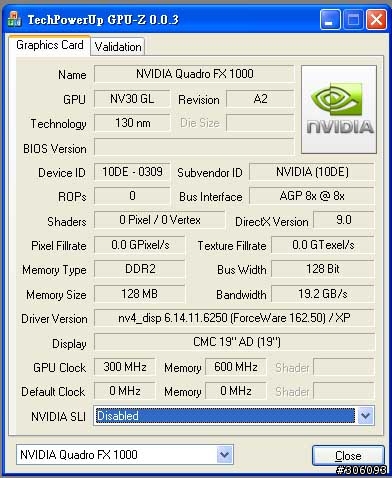This screenshot has width=392, height=478.
Task: Click the empty Die Size field
Action: pos(260,123)
